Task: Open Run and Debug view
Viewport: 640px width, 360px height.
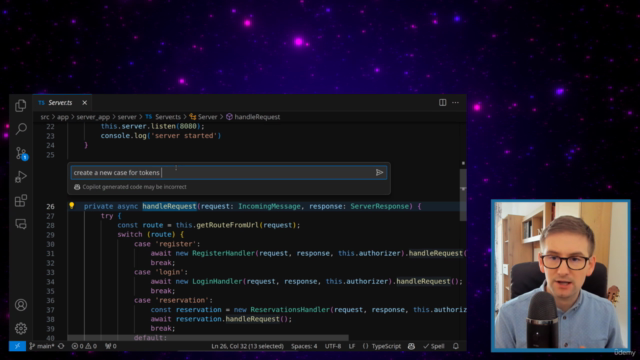Action: click(21, 177)
